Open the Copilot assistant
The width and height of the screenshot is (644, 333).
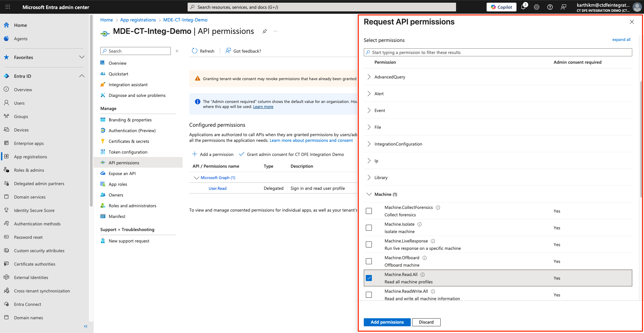[x=501, y=7]
